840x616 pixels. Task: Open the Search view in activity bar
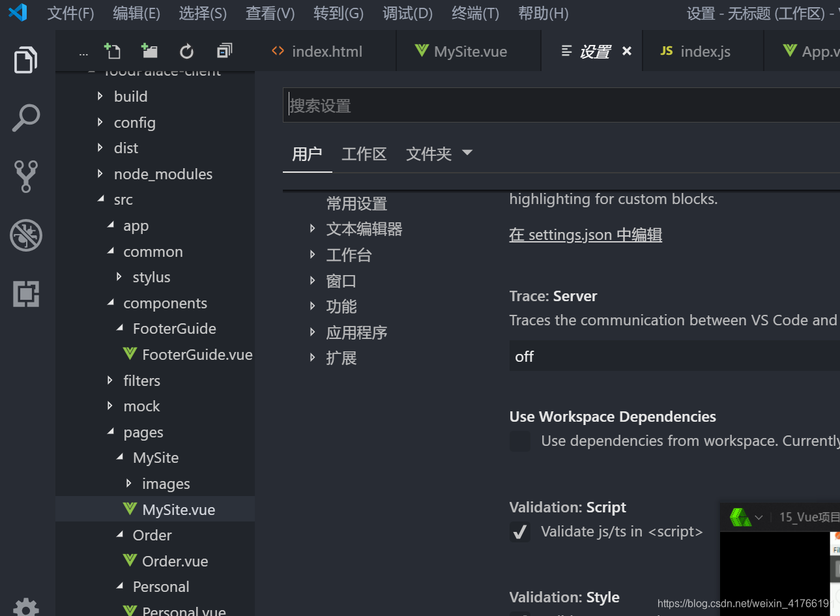click(26, 118)
